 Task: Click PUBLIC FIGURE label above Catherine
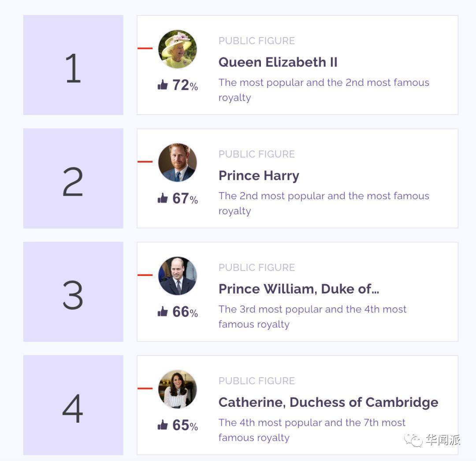(x=257, y=381)
